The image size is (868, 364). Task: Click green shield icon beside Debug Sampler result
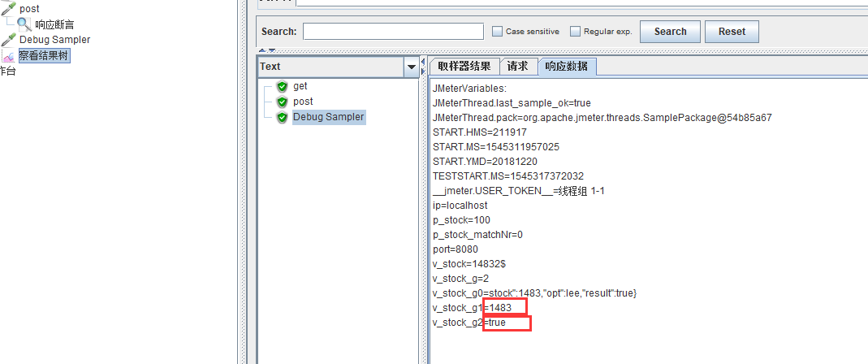[283, 118]
